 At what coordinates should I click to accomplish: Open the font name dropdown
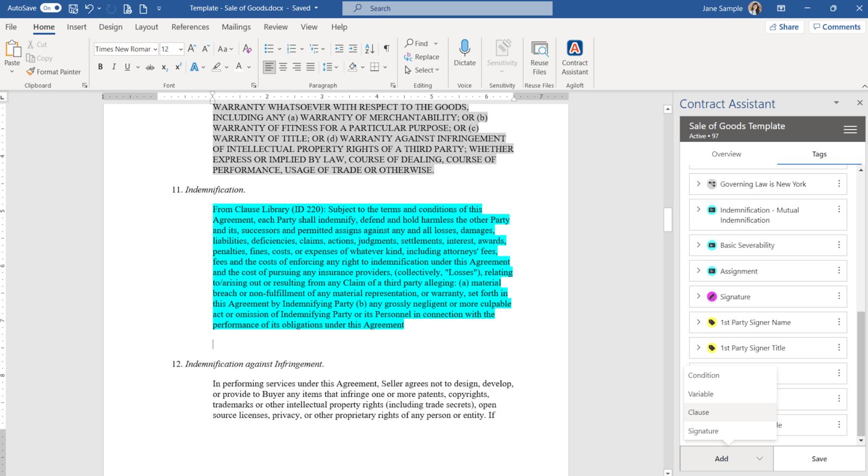[155, 49]
